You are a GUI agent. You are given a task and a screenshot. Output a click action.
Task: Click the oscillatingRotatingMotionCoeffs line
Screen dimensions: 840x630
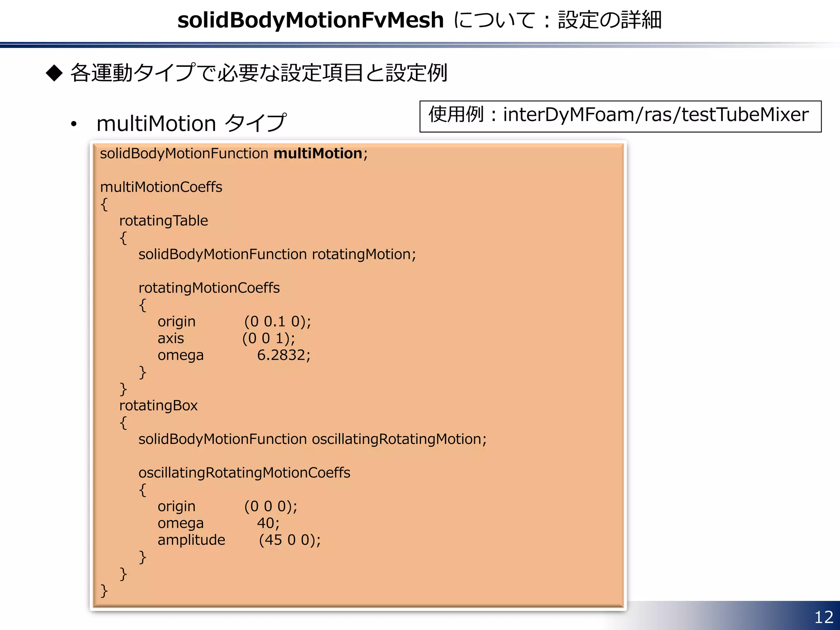tap(244, 473)
